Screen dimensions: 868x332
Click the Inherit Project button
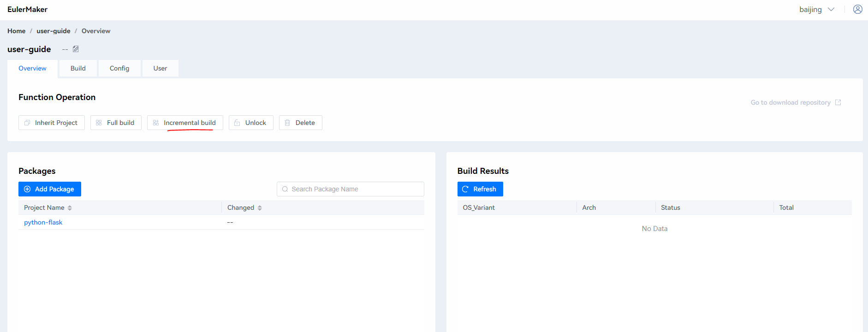52,123
